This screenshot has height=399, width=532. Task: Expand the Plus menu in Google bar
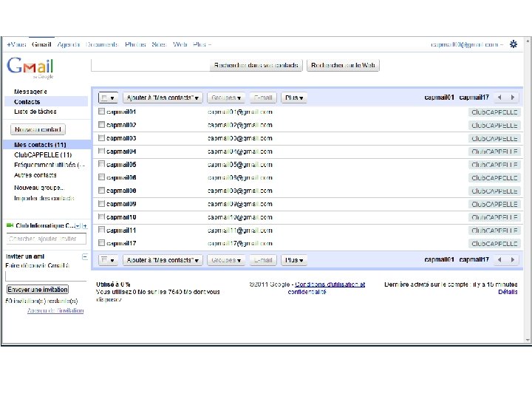(x=202, y=44)
